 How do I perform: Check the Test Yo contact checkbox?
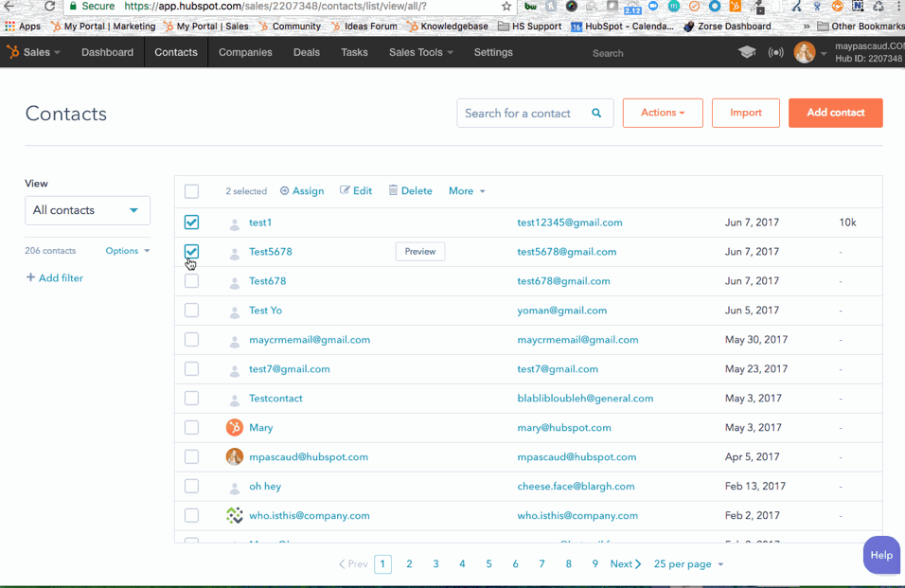(x=191, y=311)
